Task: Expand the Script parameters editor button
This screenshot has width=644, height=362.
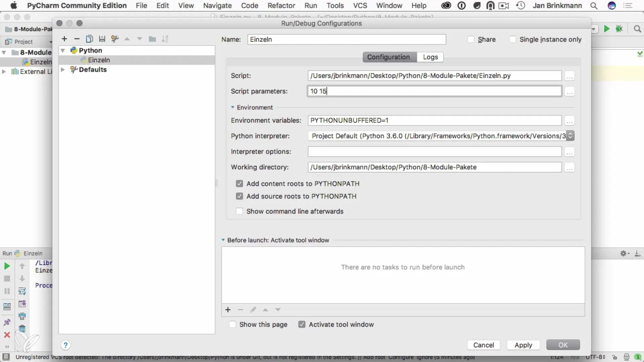Action: (570, 92)
